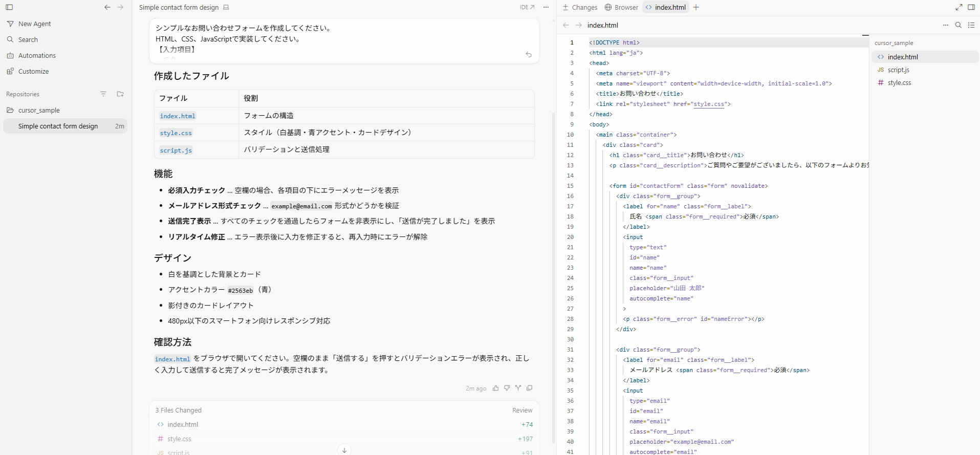
Task: Click the 作成したファイル heading
Action: 191,76
